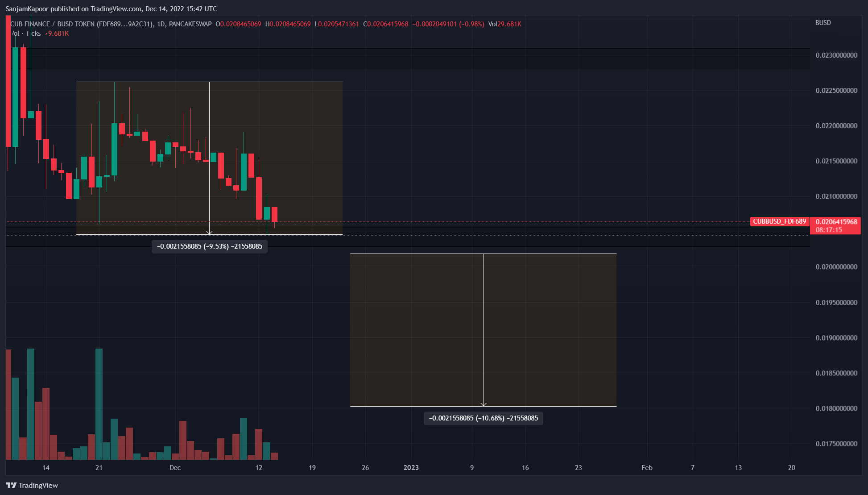The image size is (868, 495).
Task: Click price axis label 0.0185000000
Action: (x=836, y=373)
